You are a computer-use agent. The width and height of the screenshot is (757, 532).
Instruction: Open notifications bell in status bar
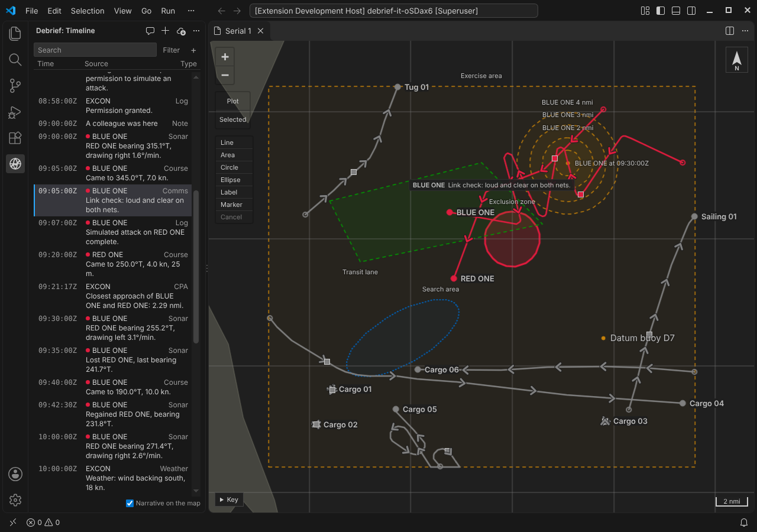tap(744, 523)
